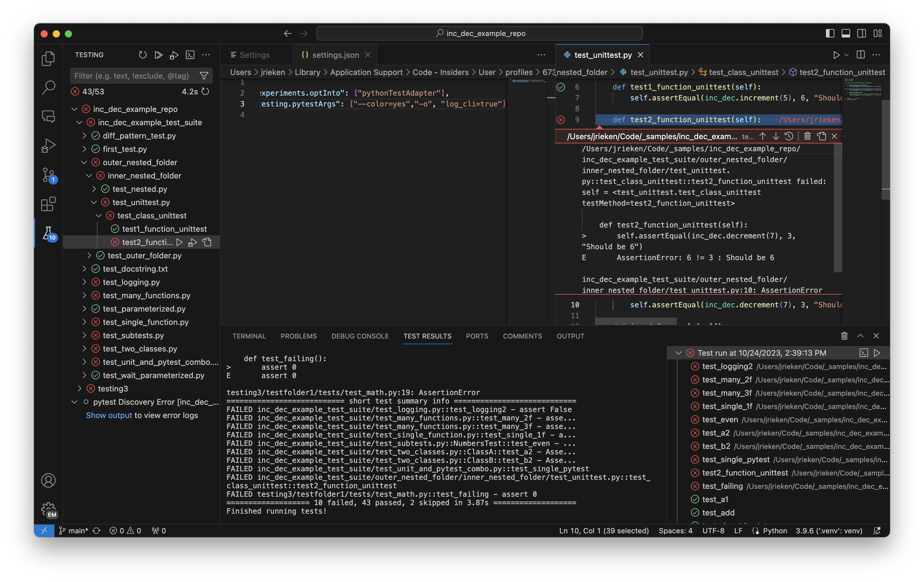The width and height of the screenshot is (924, 582).
Task: Toggle the secondary side bar
Action: (861, 33)
